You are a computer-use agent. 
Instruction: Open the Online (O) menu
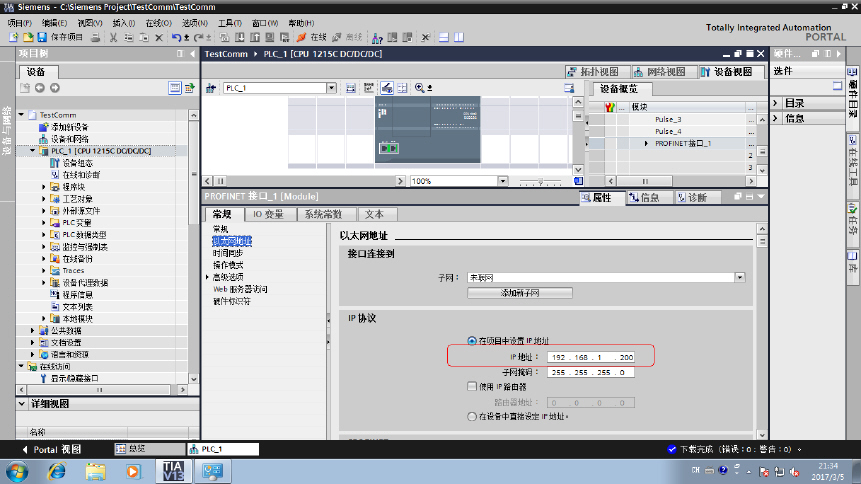[x=159, y=23]
